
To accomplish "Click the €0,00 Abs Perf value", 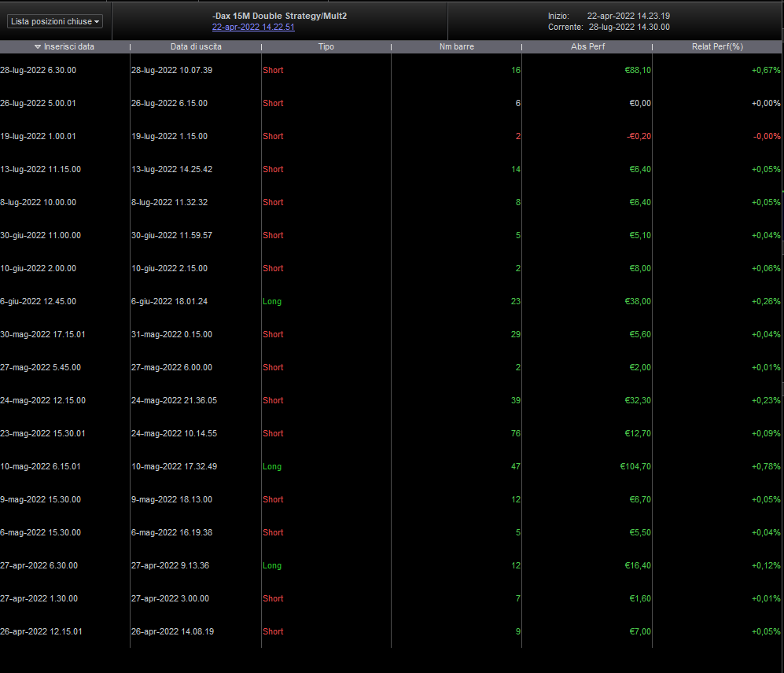I will click(640, 103).
